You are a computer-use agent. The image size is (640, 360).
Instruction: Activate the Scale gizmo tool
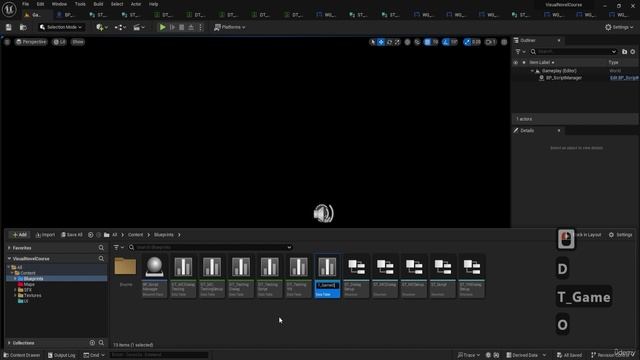point(397,42)
